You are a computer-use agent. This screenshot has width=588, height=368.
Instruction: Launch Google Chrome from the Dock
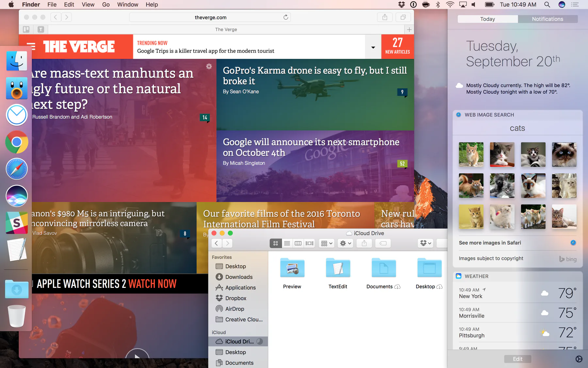17,142
